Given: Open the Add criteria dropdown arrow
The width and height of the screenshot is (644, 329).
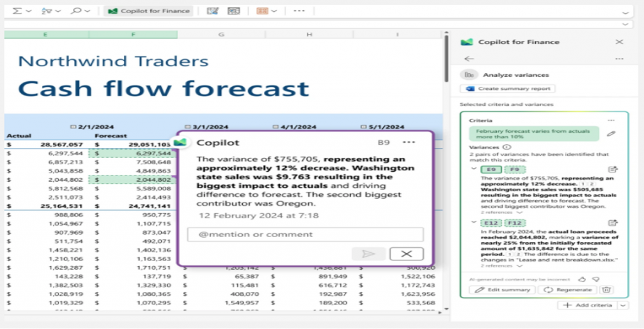Looking at the screenshot, I should click(x=623, y=305).
